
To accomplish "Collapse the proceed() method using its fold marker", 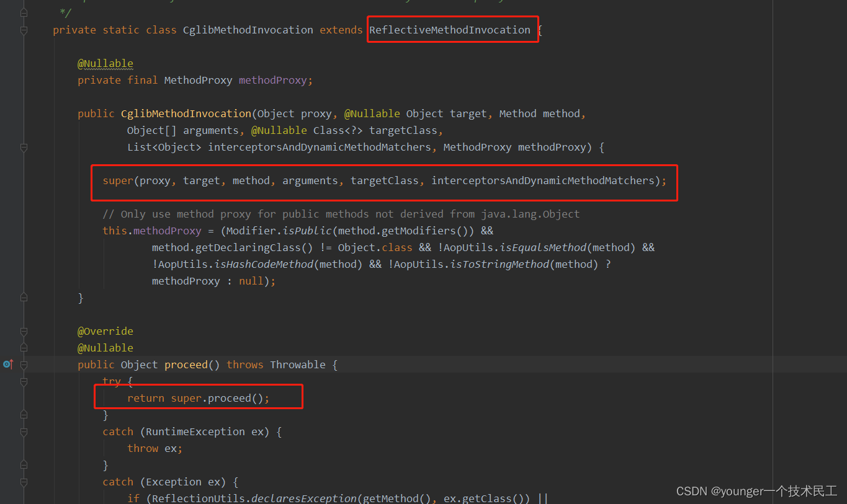I will click(x=24, y=365).
